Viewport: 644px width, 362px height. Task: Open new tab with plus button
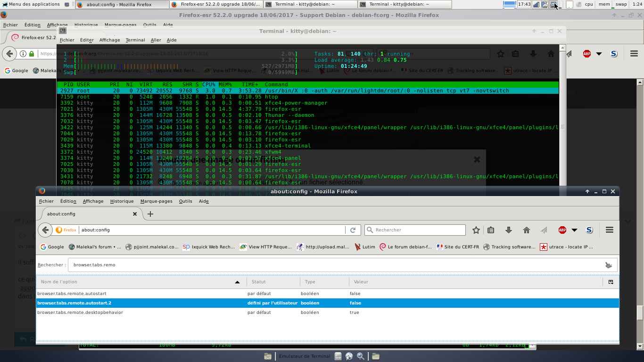pyautogui.click(x=150, y=214)
